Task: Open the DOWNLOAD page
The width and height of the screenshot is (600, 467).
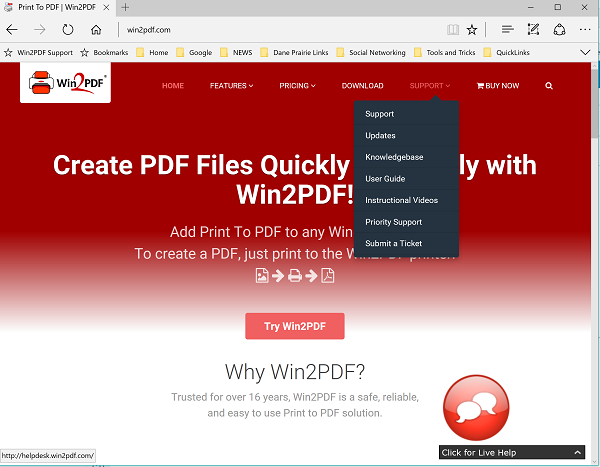Action: 362,86
